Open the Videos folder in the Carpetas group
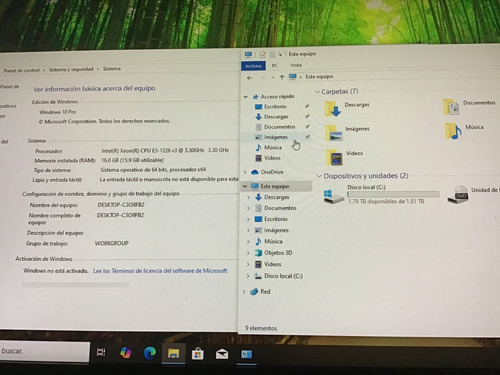500x375 pixels. 344,157
